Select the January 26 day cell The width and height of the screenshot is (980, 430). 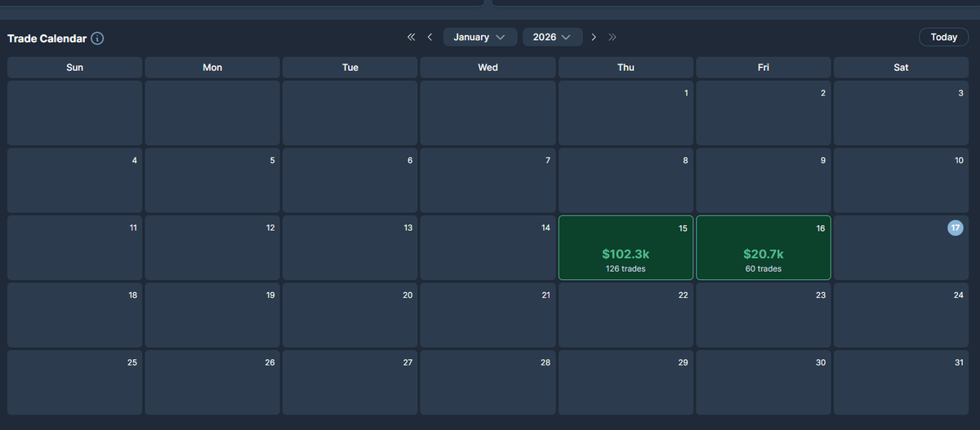(x=212, y=383)
